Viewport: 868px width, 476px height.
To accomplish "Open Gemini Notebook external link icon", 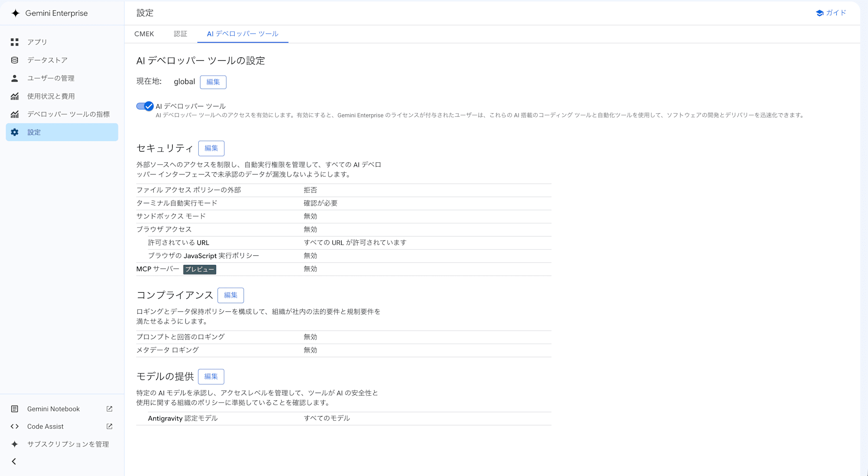I will click(109, 409).
